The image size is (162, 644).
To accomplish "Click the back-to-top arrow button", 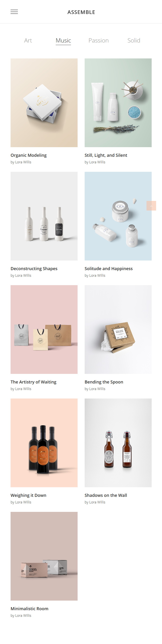I will [151, 206].
